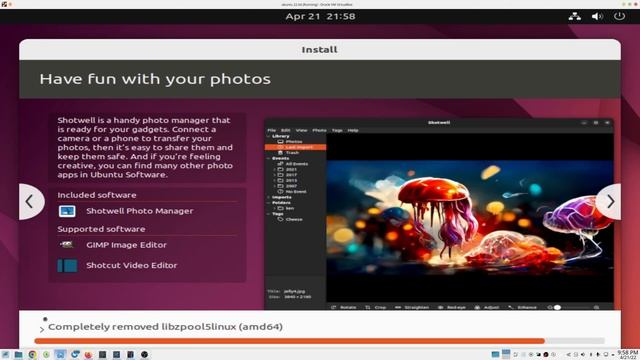Image resolution: width=640 pixels, height=360 pixels.
Task: Open the Apr 21 21:58 clock
Action: tap(320, 16)
